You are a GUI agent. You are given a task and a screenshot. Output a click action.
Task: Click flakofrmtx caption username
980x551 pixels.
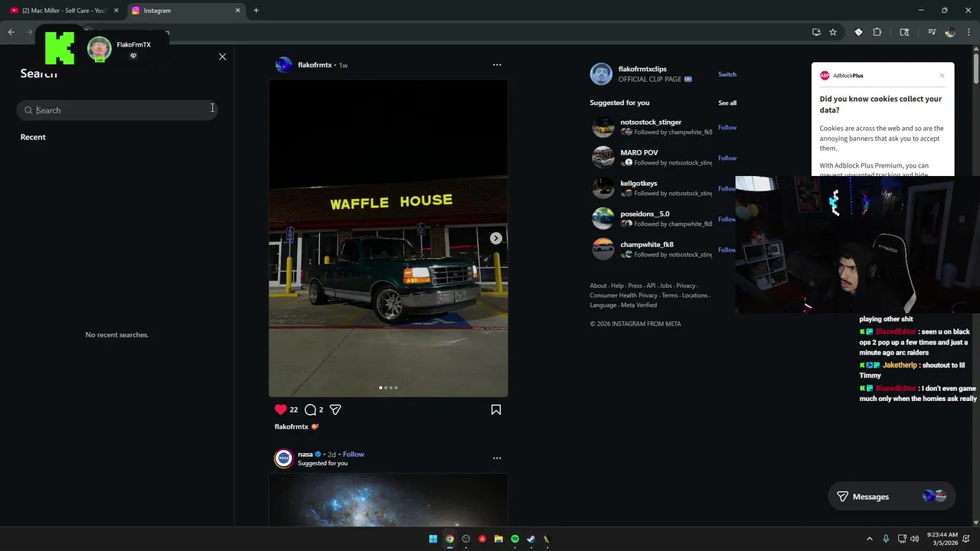pos(291,426)
